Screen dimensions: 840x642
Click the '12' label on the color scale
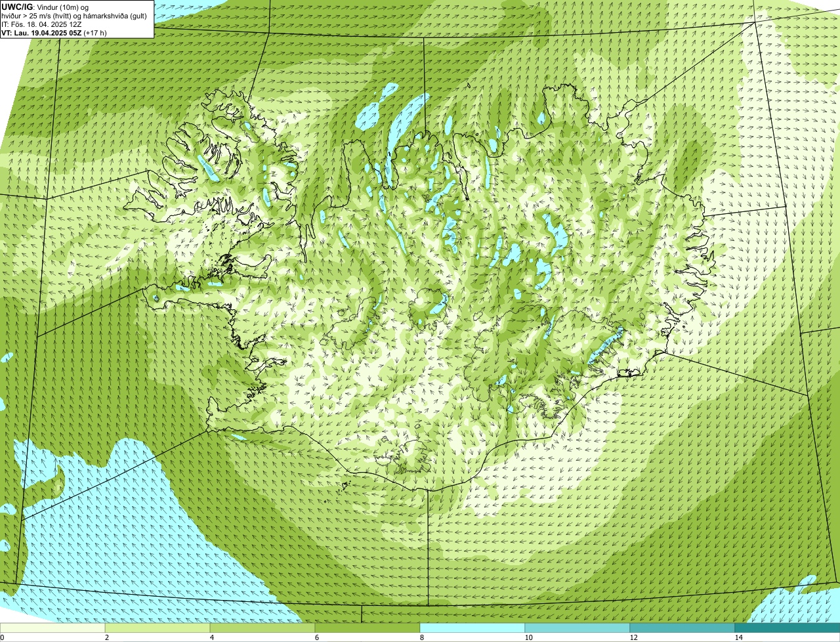tap(633, 637)
